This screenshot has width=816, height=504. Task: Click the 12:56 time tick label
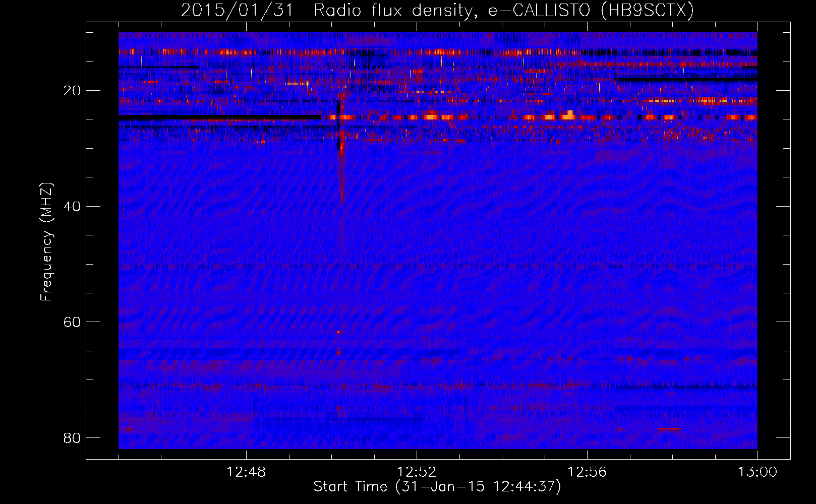point(587,472)
